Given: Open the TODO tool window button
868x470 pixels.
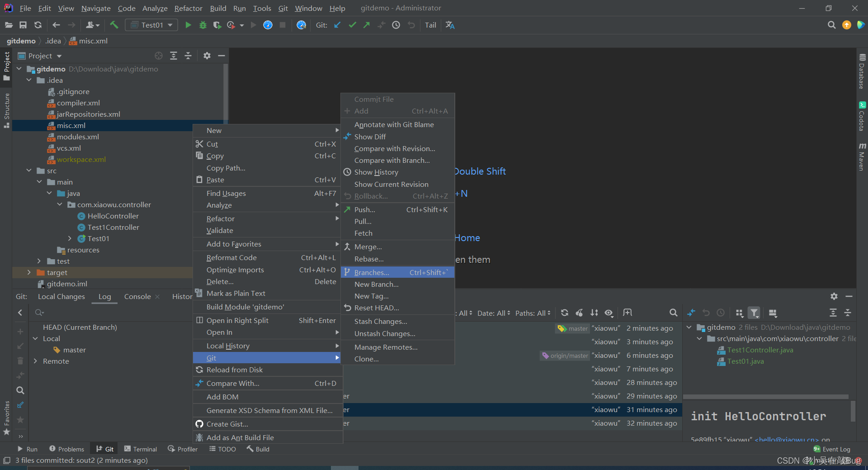Looking at the screenshot, I should coord(222,449).
